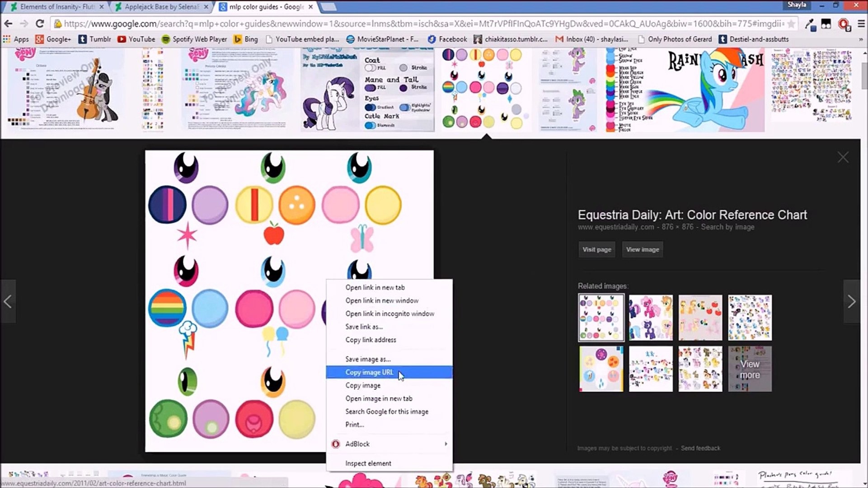Viewport: 868px width, 488px height.
Task: Go back to previous page
Action: (x=9, y=23)
